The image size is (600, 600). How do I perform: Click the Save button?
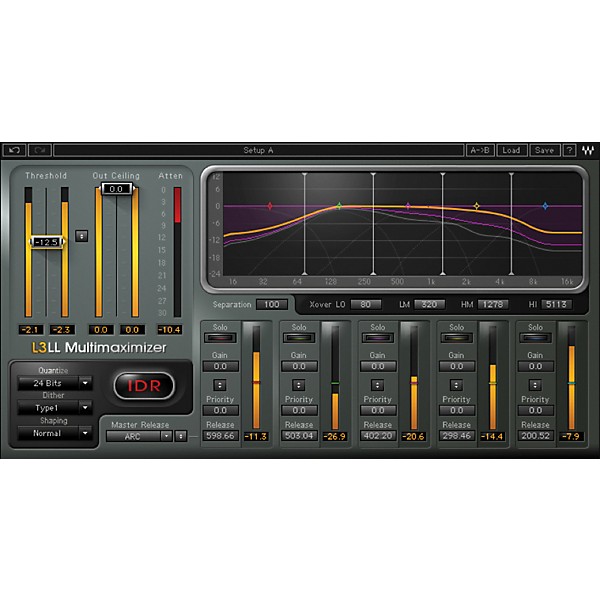point(545,150)
